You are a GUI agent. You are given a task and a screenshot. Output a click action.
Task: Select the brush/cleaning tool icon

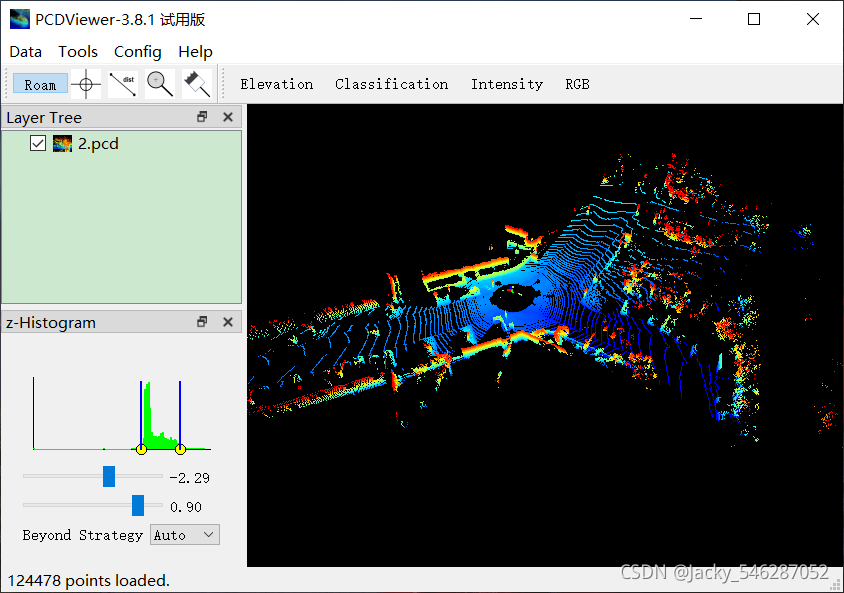pyautogui.click(x=196, y=84)
